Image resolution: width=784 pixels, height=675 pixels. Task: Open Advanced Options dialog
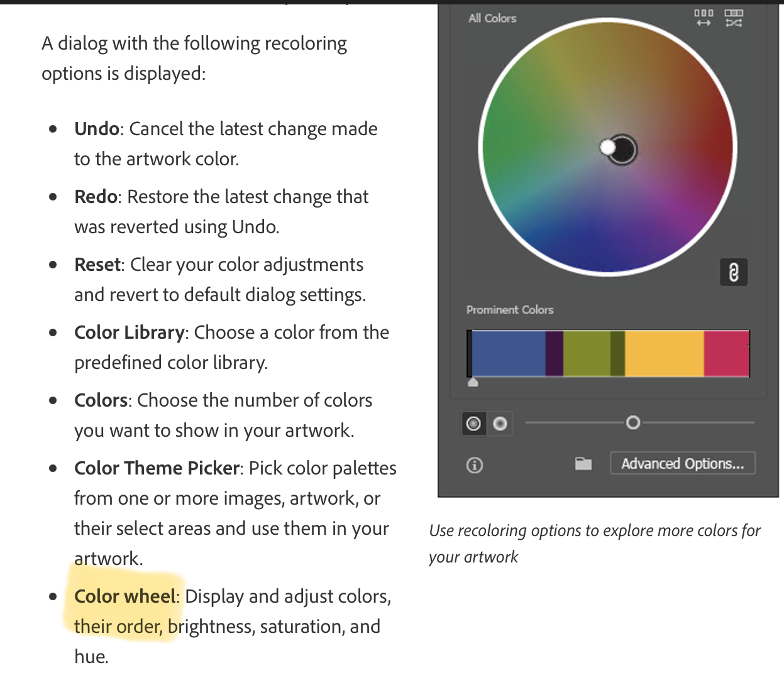pos(683,463)
